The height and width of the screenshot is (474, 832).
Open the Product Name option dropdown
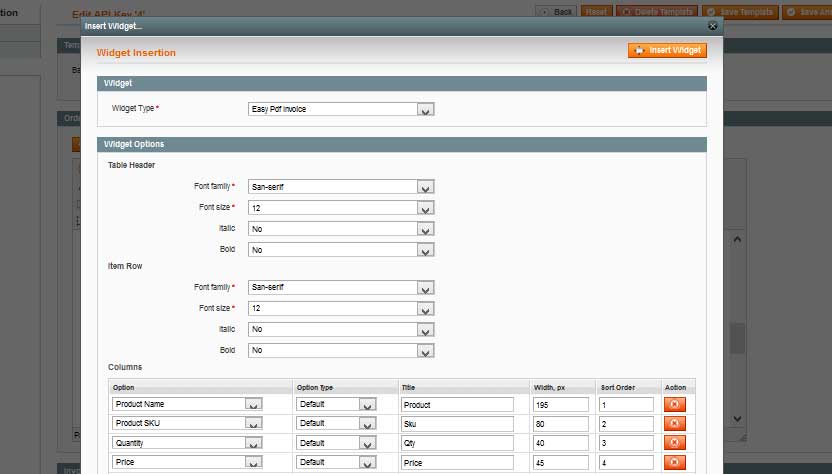[x=187, y=404]
